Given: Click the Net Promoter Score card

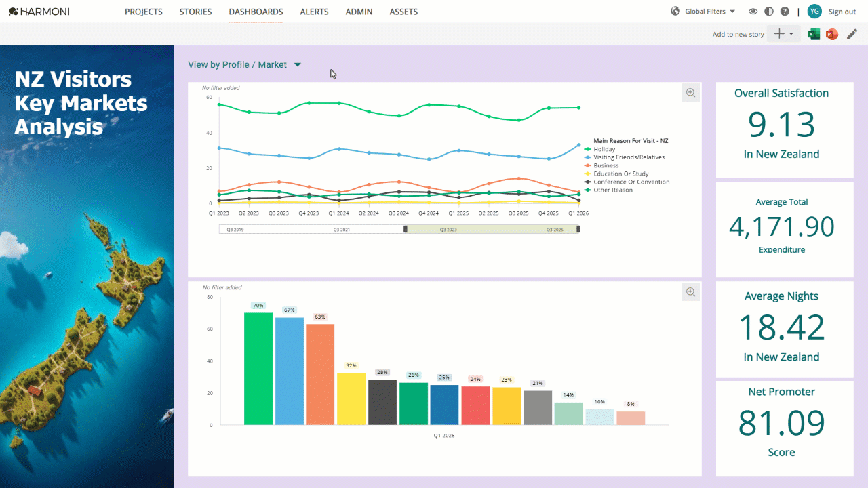Looking at the screenshot, I should (x=785, y=428).
